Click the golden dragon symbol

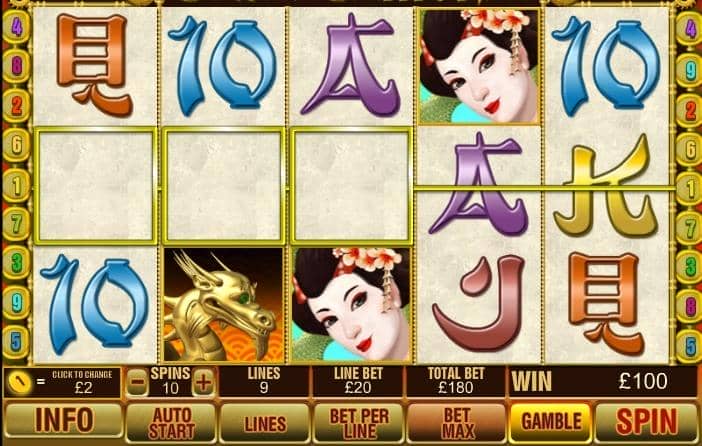(x=223, y=305)
